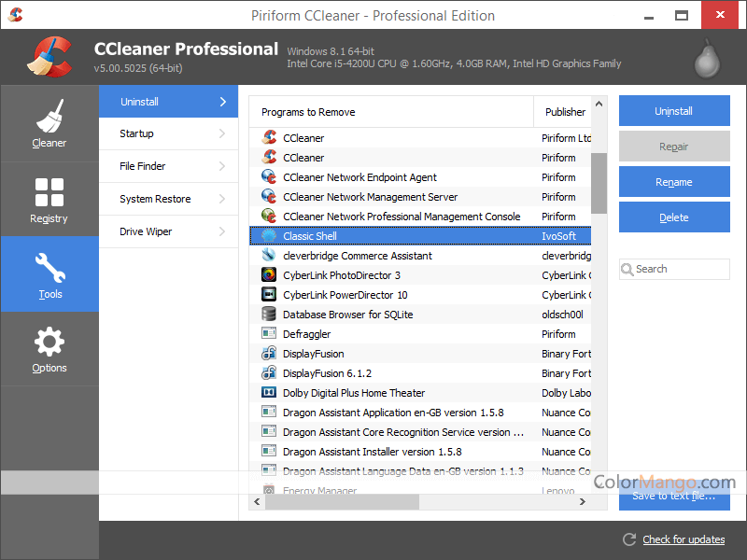Click the search magnifying glass icon
Image resolution: width=747 pixels, height=560 pixels.
627,269
